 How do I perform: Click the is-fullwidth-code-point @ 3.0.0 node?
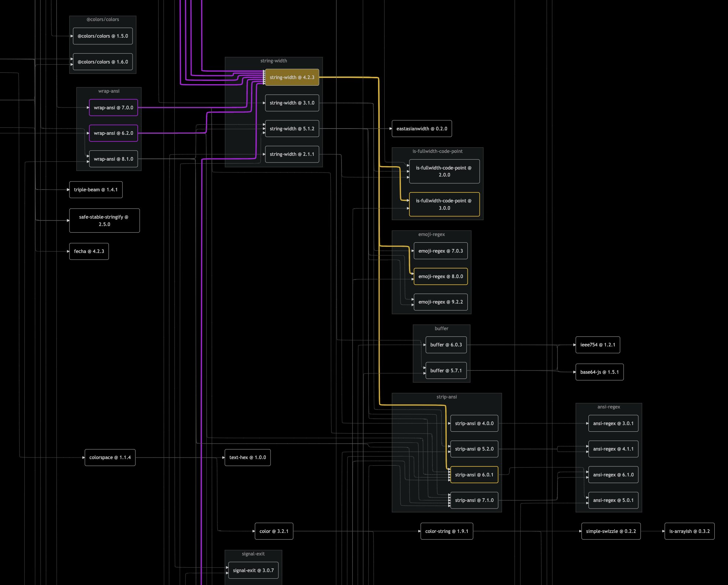(444, 204)
